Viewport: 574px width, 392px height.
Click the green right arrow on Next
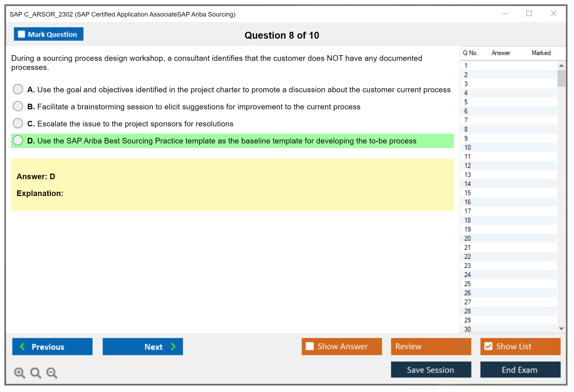coord(173,346)
